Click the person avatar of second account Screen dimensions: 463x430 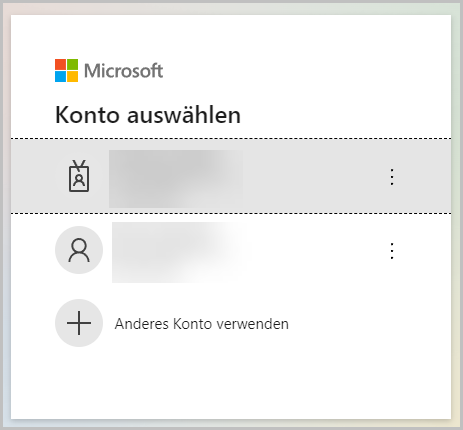click(x=79, y=250)
